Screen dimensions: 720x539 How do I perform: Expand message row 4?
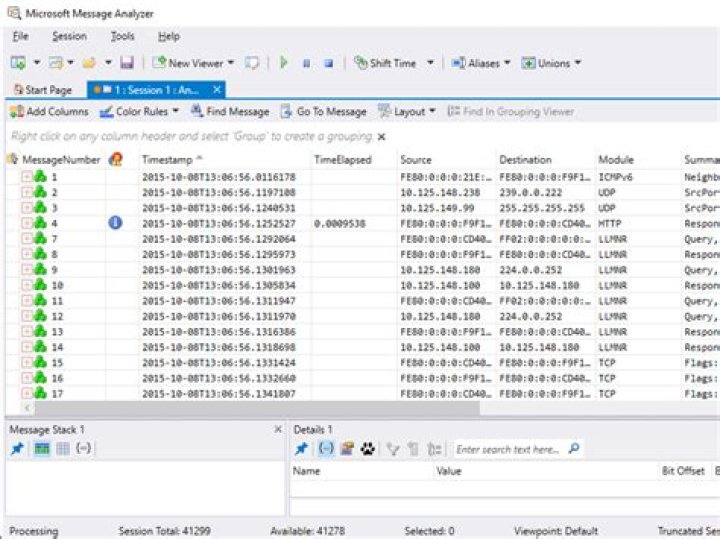point(27,223)
